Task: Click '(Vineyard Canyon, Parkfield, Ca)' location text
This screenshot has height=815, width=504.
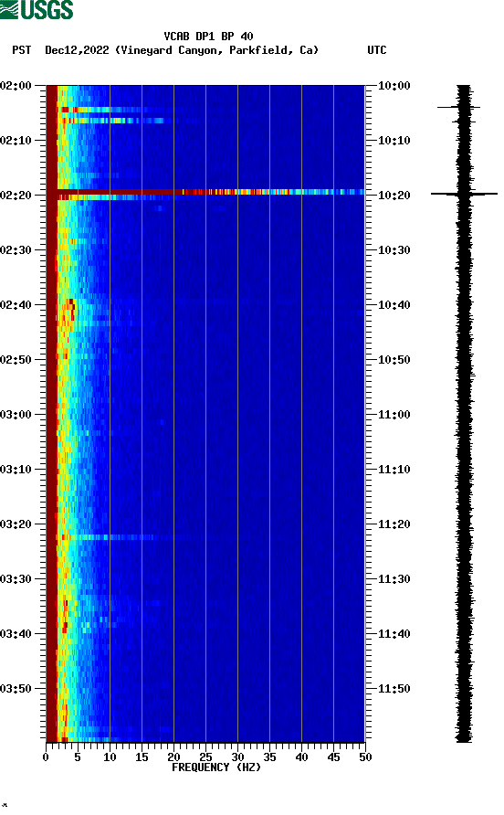Action: coord(216,50)
